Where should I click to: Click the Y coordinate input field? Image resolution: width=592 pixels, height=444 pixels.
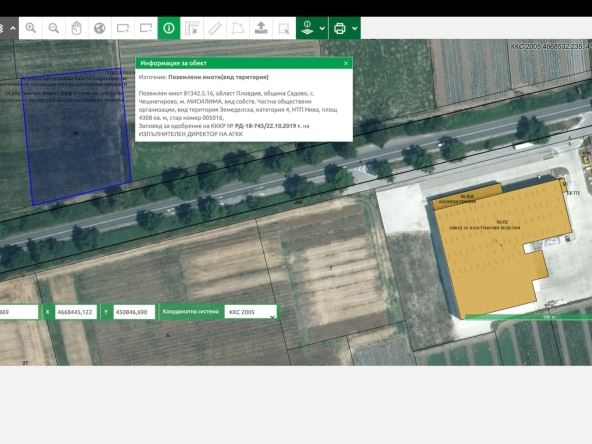134,312
